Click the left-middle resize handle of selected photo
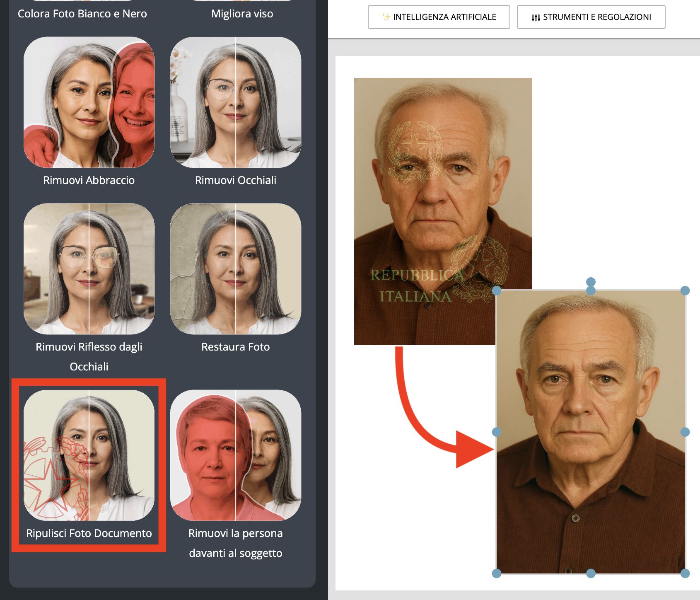 point(497,432)
